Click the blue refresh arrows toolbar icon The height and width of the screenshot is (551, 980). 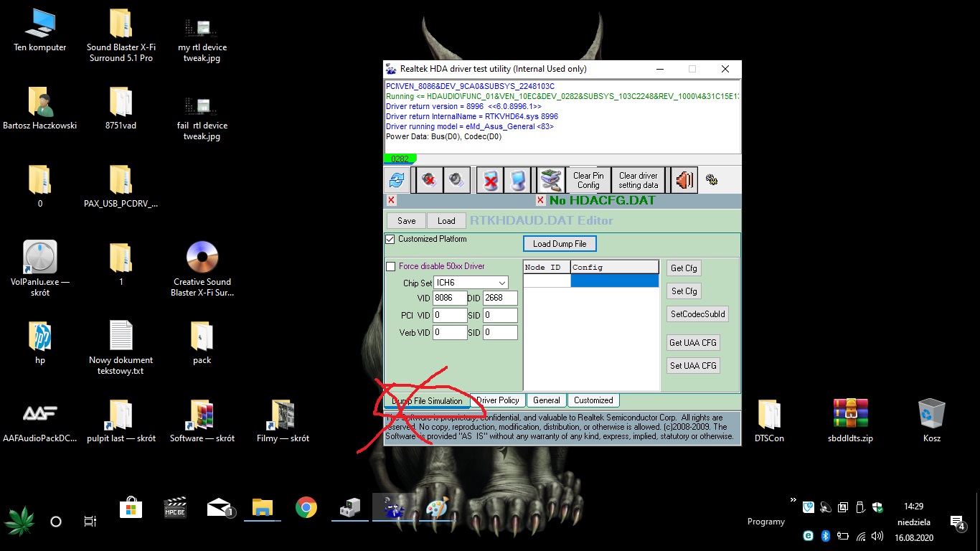click(397, 180)
